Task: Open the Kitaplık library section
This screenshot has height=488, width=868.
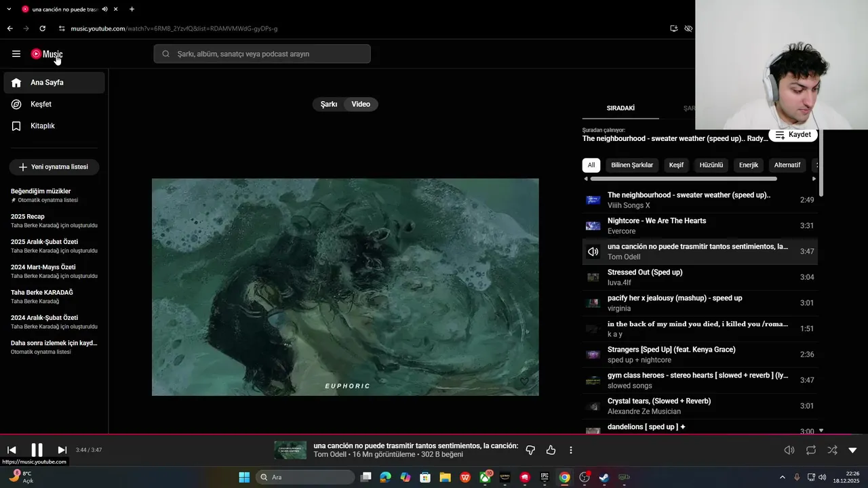Action: tap(54, 126)
